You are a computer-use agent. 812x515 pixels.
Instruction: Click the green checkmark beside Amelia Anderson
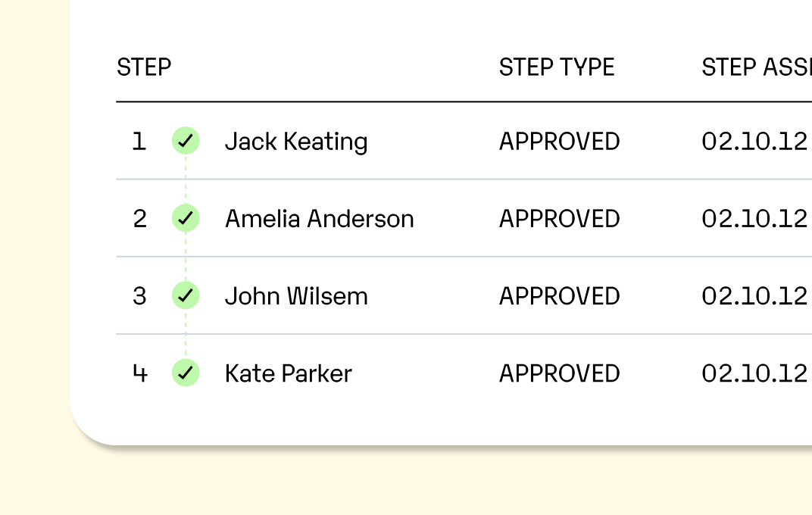coord(186,218)
